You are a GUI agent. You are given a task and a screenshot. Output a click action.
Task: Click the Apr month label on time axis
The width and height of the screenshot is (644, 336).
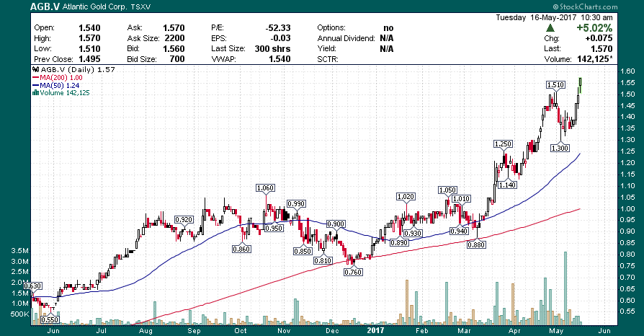click(514, 331)
